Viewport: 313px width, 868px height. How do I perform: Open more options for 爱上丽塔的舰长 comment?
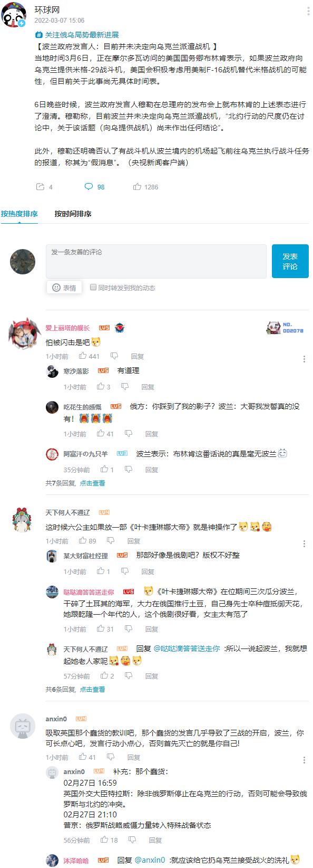coord(304,359)
